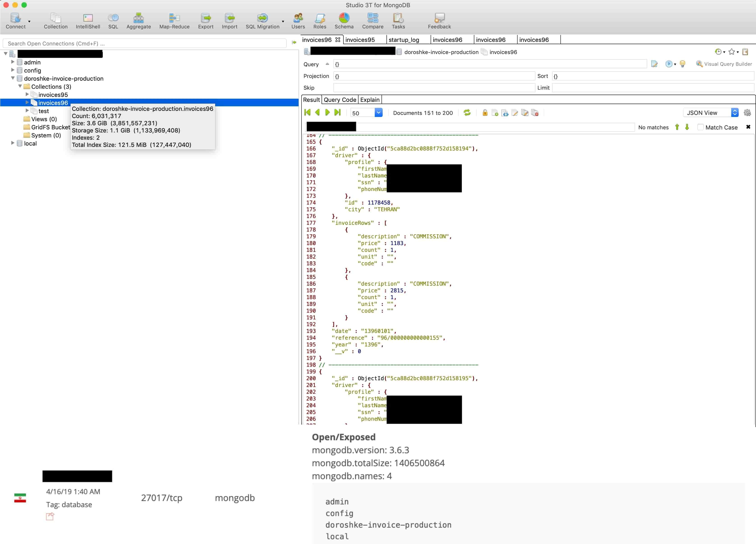
Task: Go to the previous page of documents
Action: coord(317,113)
